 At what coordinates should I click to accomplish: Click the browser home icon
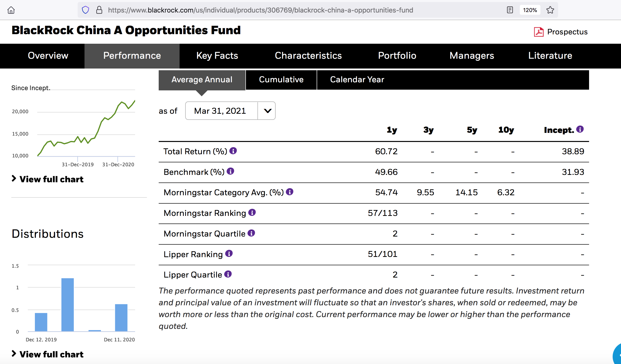11,10
